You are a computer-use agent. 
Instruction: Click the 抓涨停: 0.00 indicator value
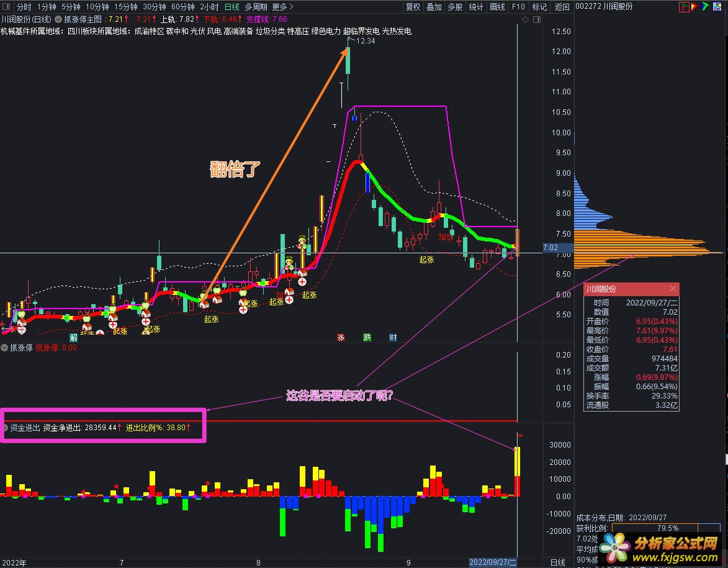56,348
